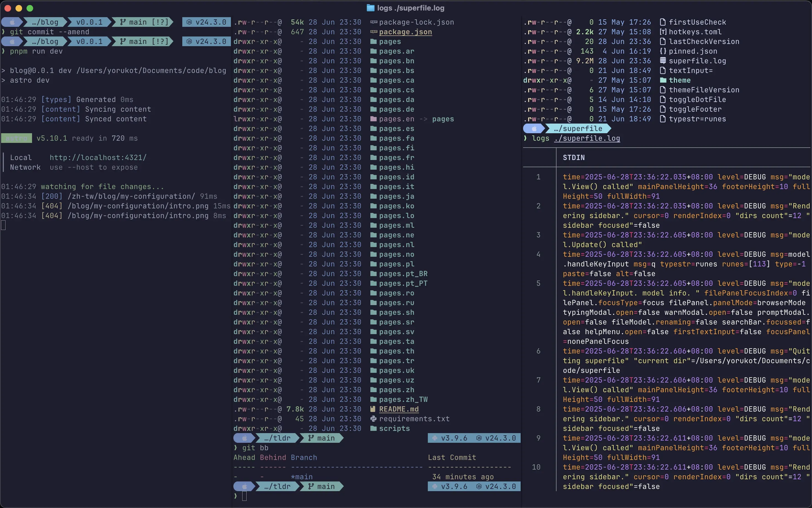
Task: Select the toggleFooter file entry
Action: click(695, 109)
